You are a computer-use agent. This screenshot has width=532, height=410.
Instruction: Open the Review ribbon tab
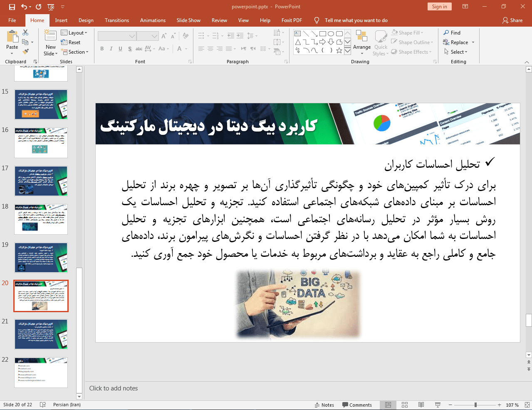pyautogui.click(x=219, y=20)
